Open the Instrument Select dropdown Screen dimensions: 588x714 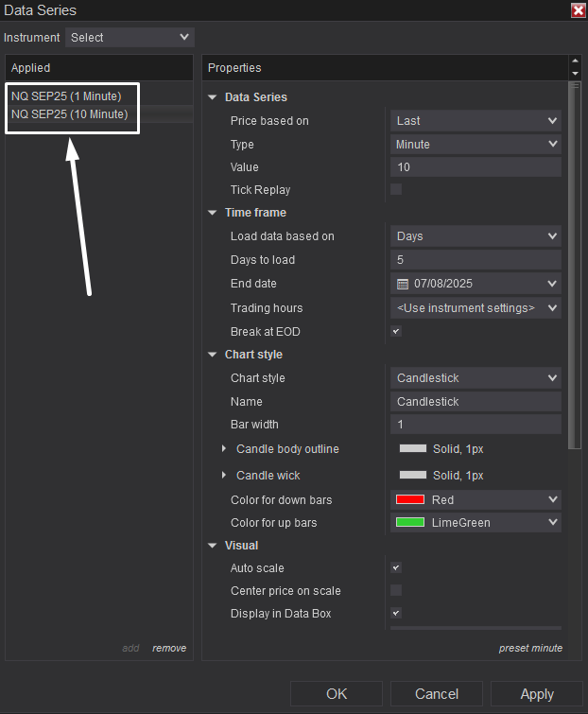coord(130,37)
